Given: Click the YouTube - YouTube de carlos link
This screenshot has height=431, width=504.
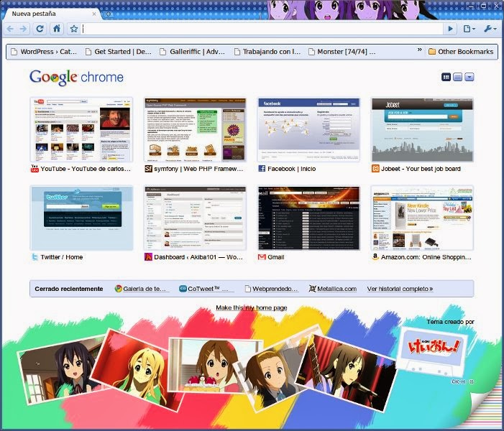Looking at the screenshot, I should coord(86,169).
